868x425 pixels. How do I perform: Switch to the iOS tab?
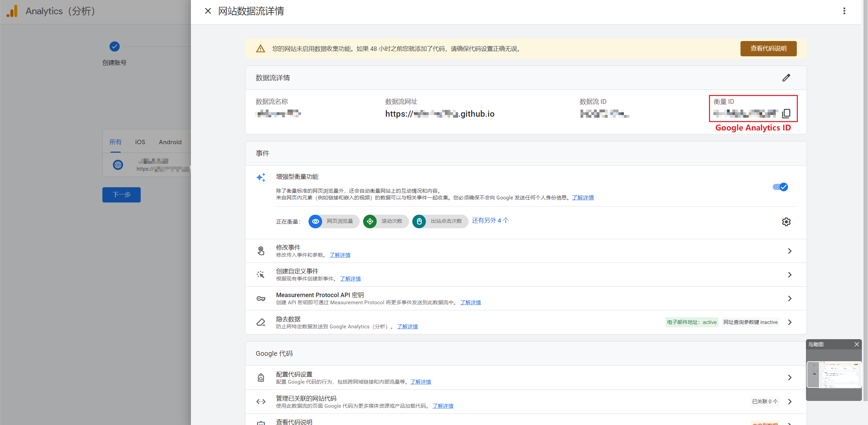point(140,142)
